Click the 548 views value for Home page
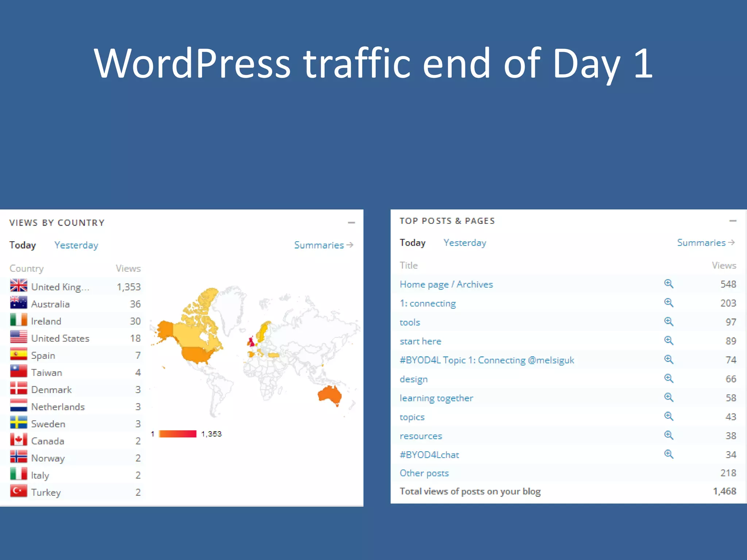The image size is (747, 560). [728, 284]
